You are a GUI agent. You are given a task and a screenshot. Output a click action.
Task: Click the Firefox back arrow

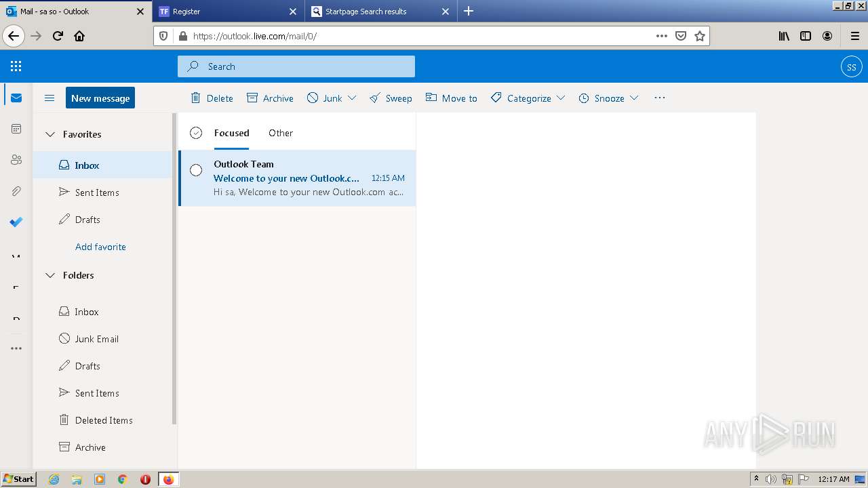coord(14,36)
